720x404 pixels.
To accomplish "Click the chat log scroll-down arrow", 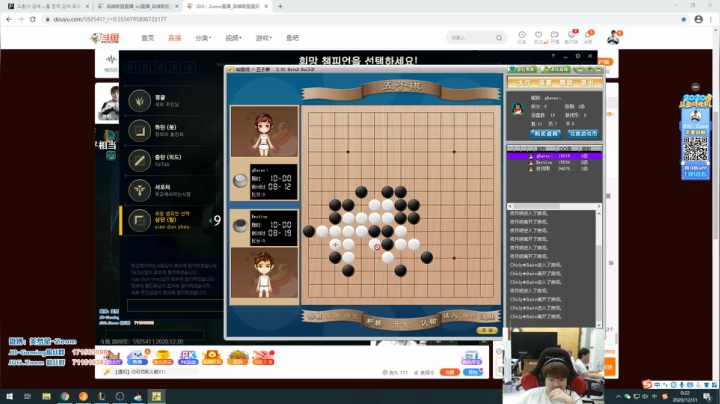I will click(599, 325).
